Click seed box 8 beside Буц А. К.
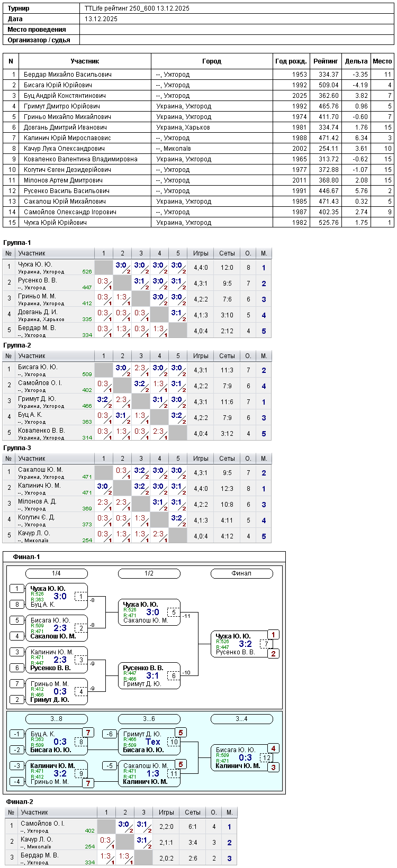The height and width of the screenshot is (868, 397). [x=17, y=605]
